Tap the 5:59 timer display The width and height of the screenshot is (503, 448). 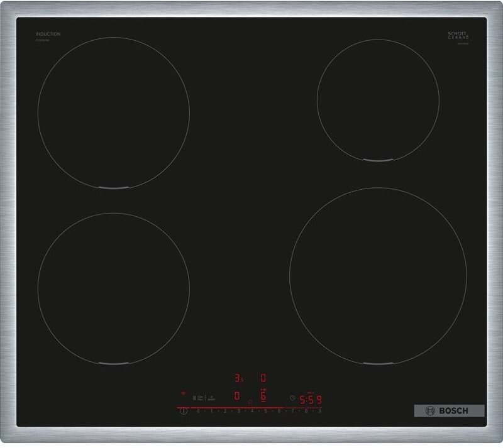(311, 399)
